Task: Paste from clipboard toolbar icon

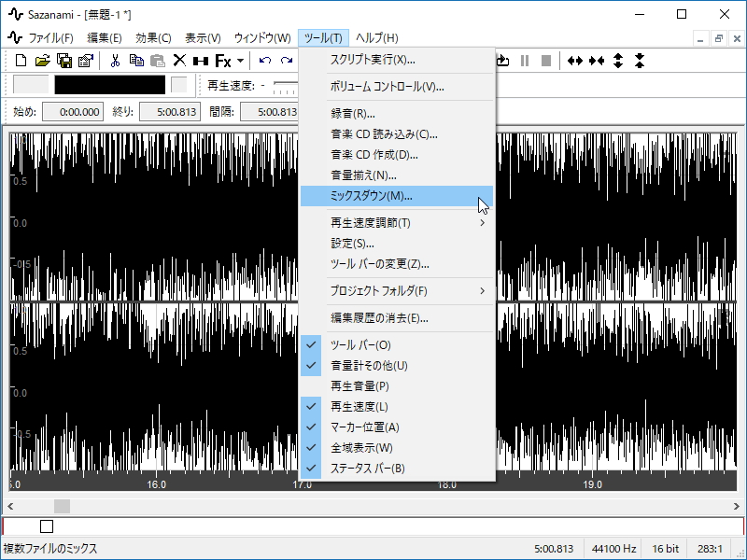Action: coord(158,61)
